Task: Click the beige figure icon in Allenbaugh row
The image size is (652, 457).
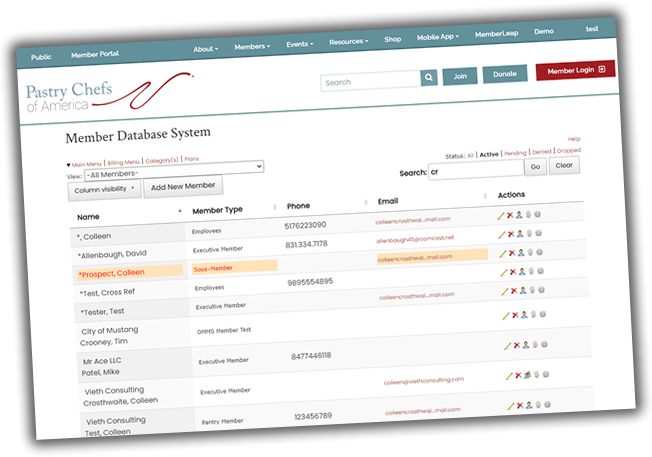Action: [x=529, y=233]
